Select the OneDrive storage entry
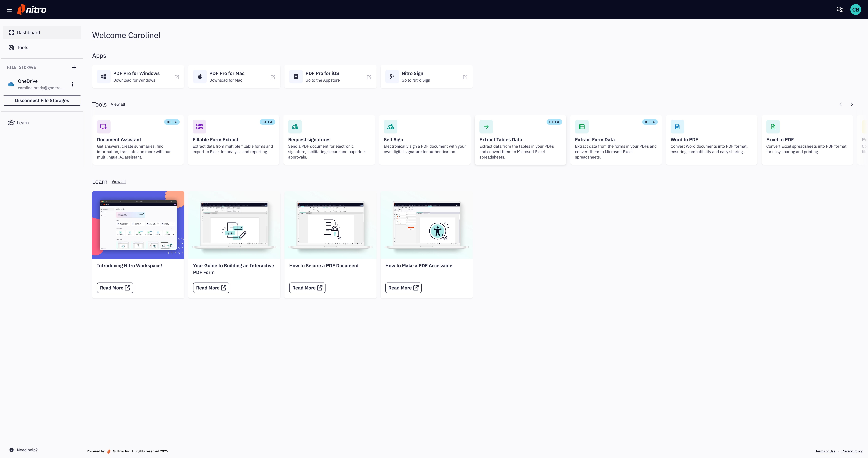The width and height of the screenshot is (868, 458). tap(37, 84)
